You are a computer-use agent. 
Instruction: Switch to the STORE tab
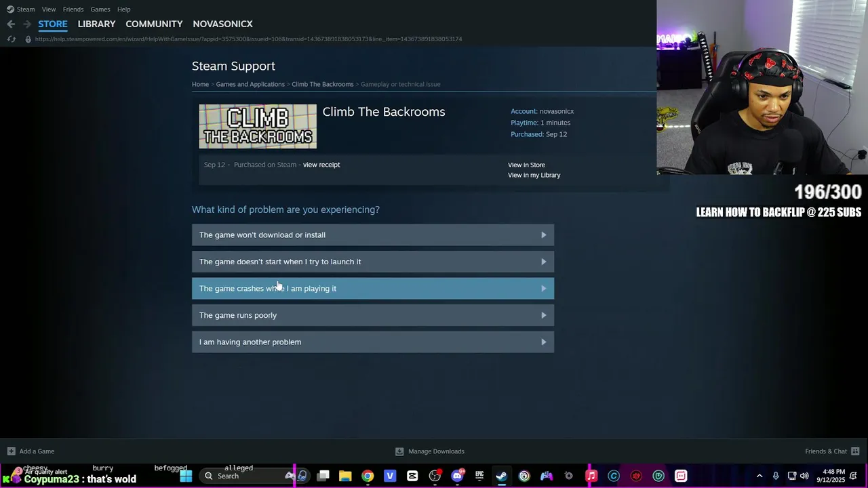(x=53, y=24)
